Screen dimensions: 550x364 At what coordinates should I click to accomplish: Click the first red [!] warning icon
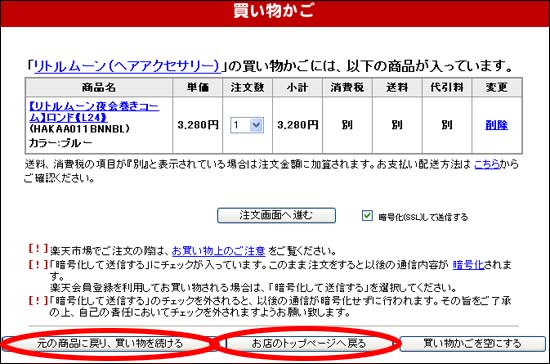pyautogui.click(x=38, y=249)
